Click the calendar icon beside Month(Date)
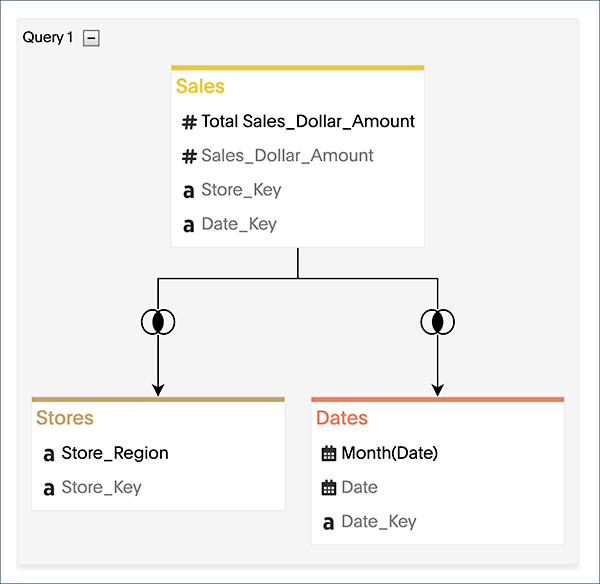Viewport: 600px width, 584px height. pyautogui.click(x=329, y=454)
